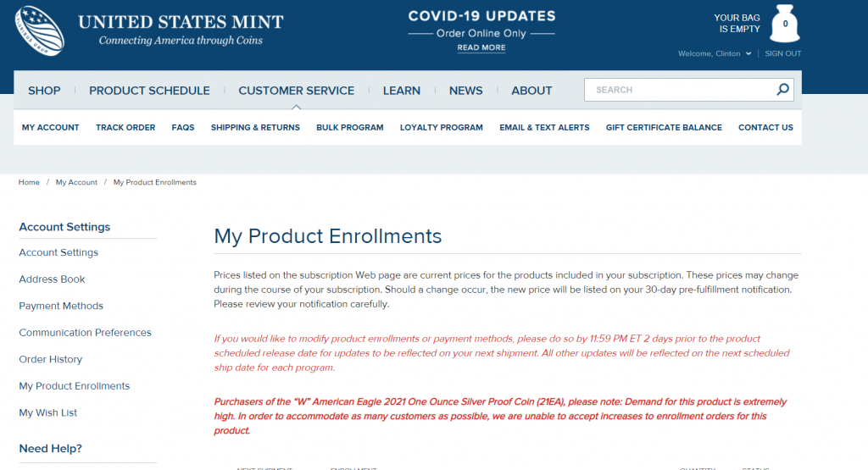Open Payment Methods in the sidebar
Viewport: 868px width, 470px height.
pos(61,306)
